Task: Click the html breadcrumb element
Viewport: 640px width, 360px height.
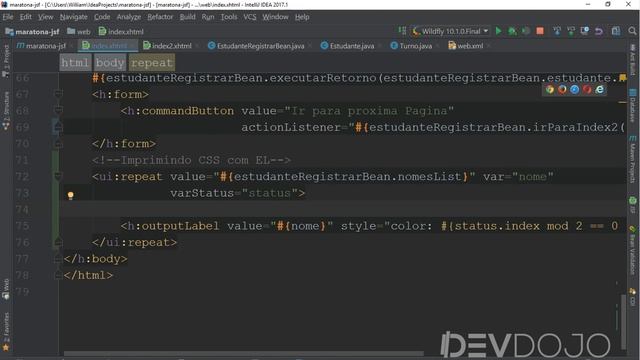Action: (75, 63)
